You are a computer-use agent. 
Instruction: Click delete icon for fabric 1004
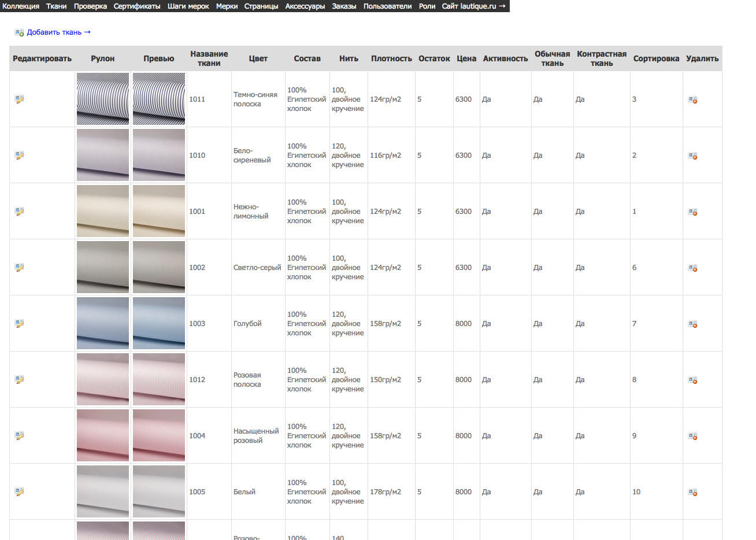click(692, 436)
